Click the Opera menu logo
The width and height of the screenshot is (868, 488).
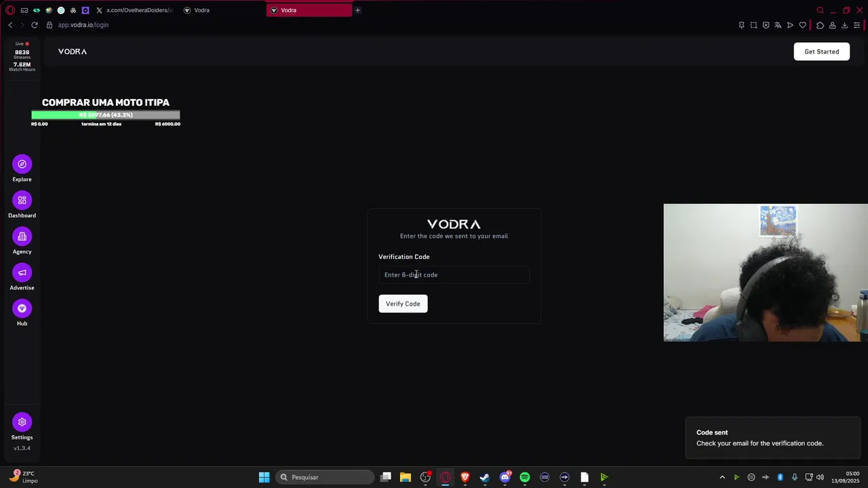10,10
